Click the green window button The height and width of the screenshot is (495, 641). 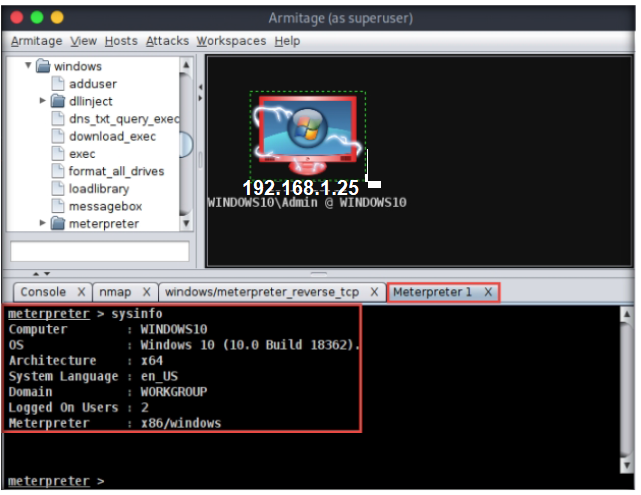[x=37, y=18]
